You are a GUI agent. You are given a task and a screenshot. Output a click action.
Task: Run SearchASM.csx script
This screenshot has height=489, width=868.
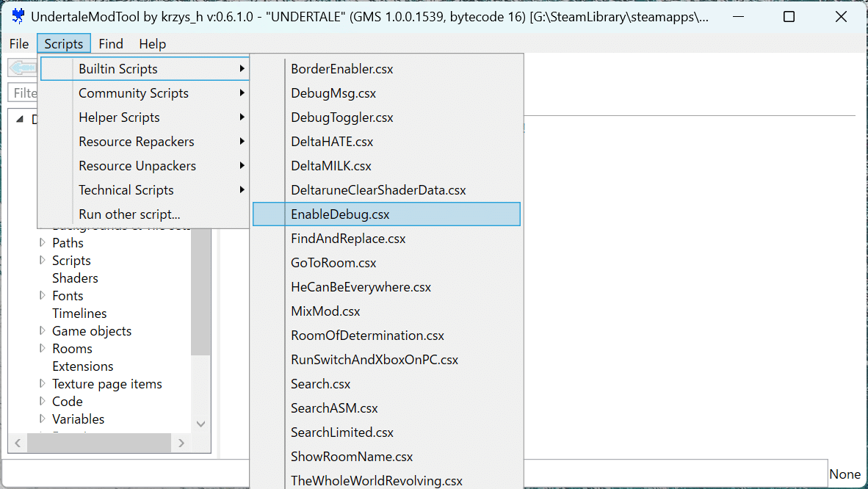pyautogui.click(x=386, y=408)
